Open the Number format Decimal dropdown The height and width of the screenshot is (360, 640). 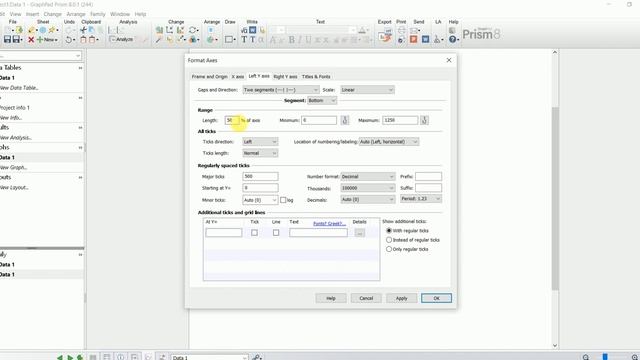pyautogui.click(x=367, y=177)
